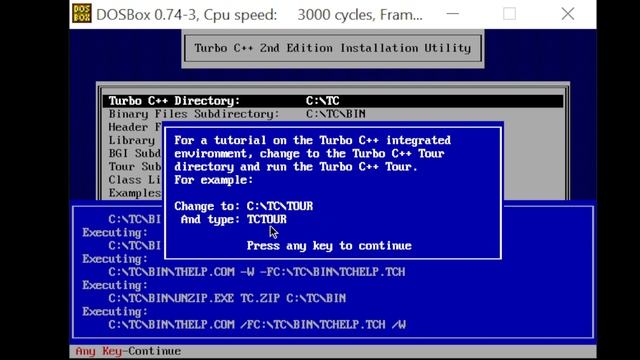Click the tutorial message first line
This screenshot has width=640, height=360.
[313, 140]
